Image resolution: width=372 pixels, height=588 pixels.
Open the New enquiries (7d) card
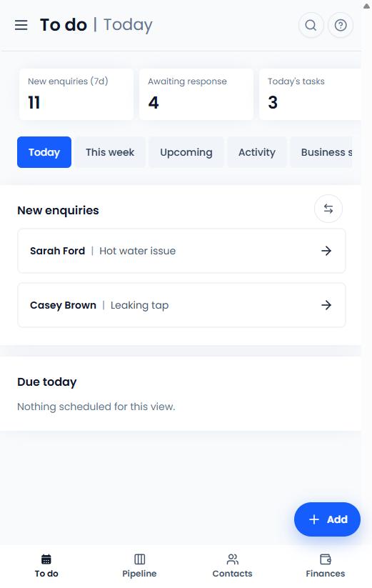(x=76, y=94)
